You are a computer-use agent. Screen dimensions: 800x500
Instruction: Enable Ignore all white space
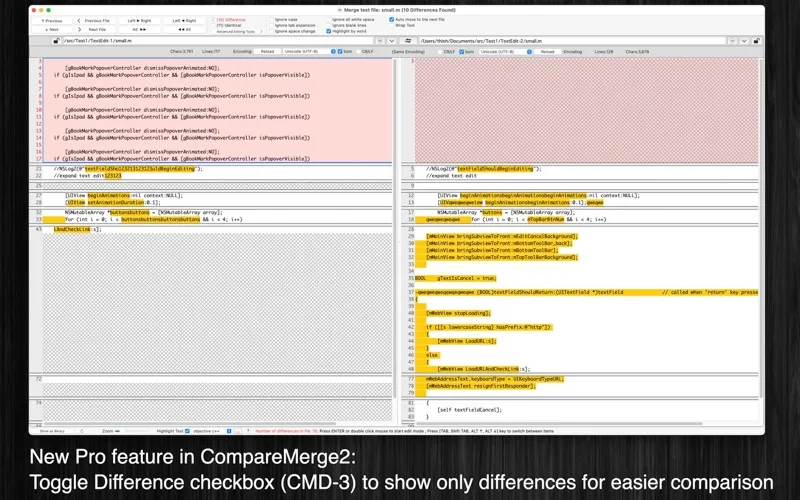(329, 19)
